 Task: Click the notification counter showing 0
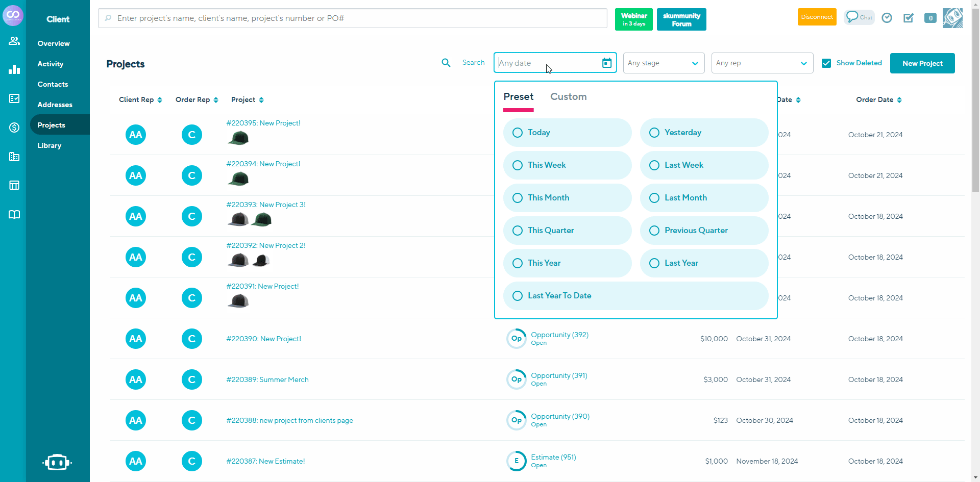[930, 18]
